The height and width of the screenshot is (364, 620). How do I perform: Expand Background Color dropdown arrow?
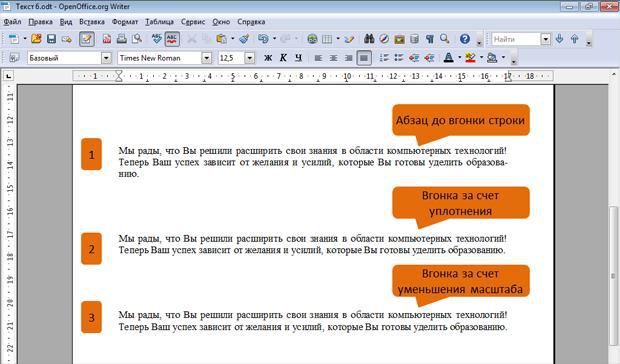point(503,58)
